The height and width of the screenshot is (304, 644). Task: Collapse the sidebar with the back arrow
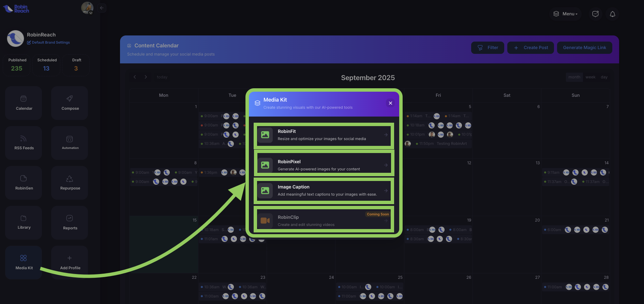pos(102,8)
